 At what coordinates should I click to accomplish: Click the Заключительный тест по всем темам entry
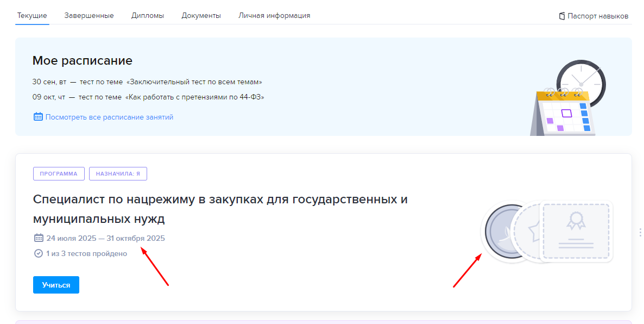[x=194, y=82]
